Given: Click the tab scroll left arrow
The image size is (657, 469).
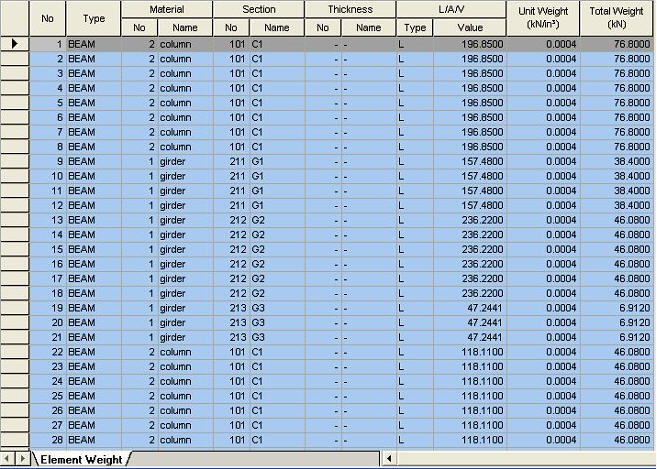Looking at the screenshot, I should [x=7, y=460].
